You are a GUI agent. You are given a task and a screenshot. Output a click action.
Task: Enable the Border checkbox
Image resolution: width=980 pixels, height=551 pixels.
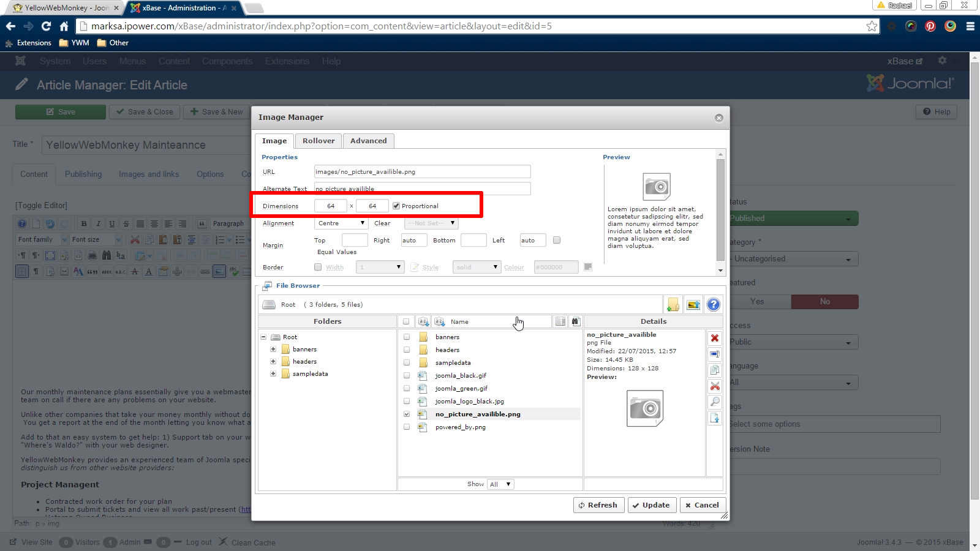tap(318, 267)
